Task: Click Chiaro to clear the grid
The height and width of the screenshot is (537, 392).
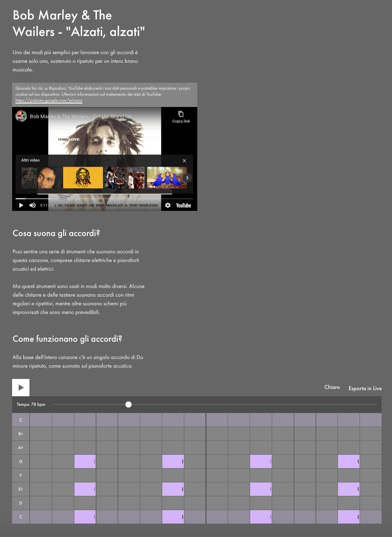Action: [332, 387]
